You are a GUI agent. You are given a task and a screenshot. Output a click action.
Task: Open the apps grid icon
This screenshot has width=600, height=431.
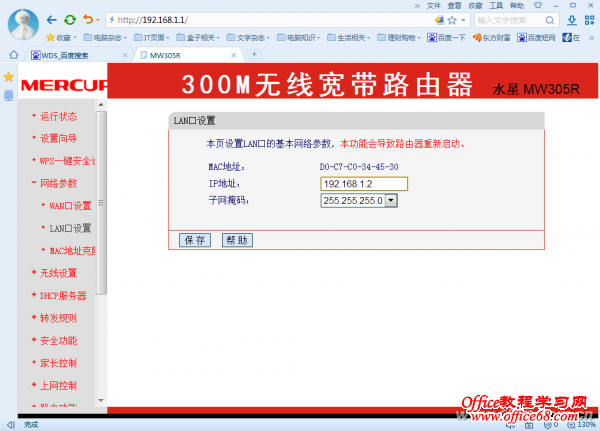point(589,20)
